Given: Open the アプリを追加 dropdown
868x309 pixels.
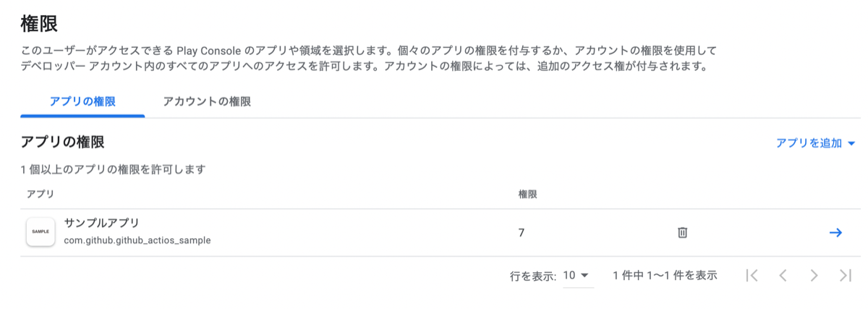Looking at the screenshot, I should pyautogui.click(x=815, y=143).
